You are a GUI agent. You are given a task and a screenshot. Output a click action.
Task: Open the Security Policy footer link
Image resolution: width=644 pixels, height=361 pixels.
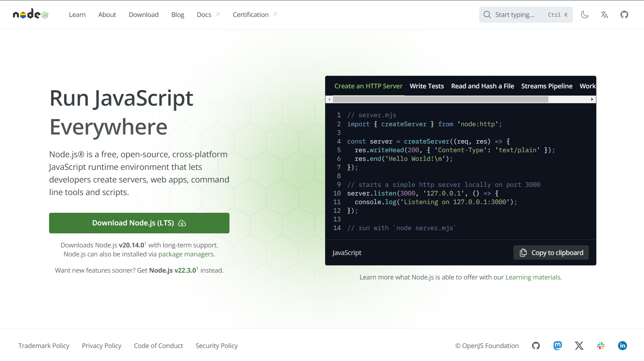216,345
